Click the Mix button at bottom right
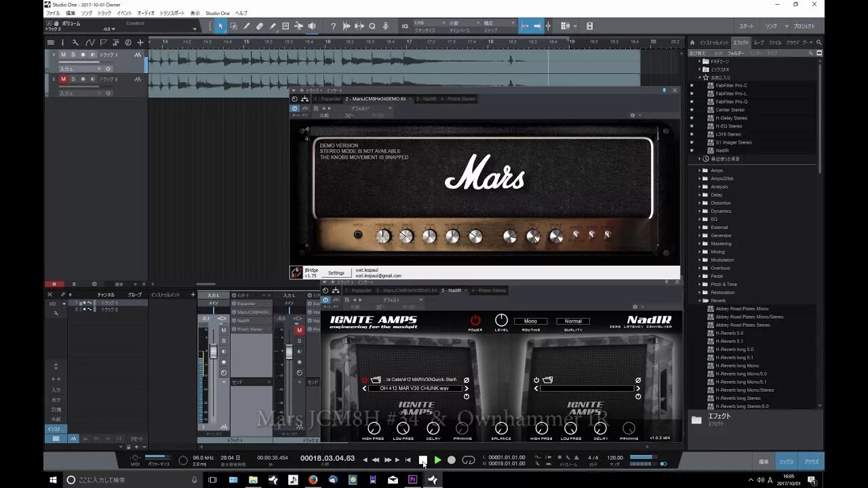 pos(786,462)
